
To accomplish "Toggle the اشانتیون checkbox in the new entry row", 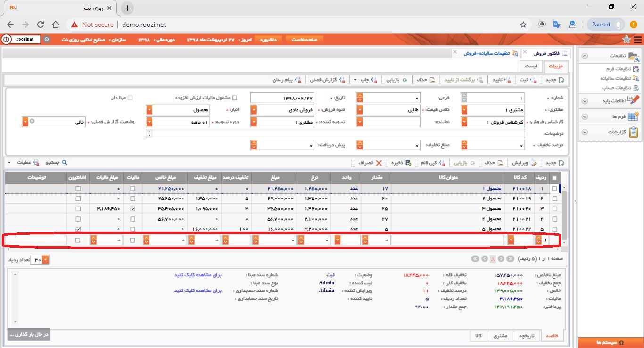I will pyautogui.click(x=78, y=240).
